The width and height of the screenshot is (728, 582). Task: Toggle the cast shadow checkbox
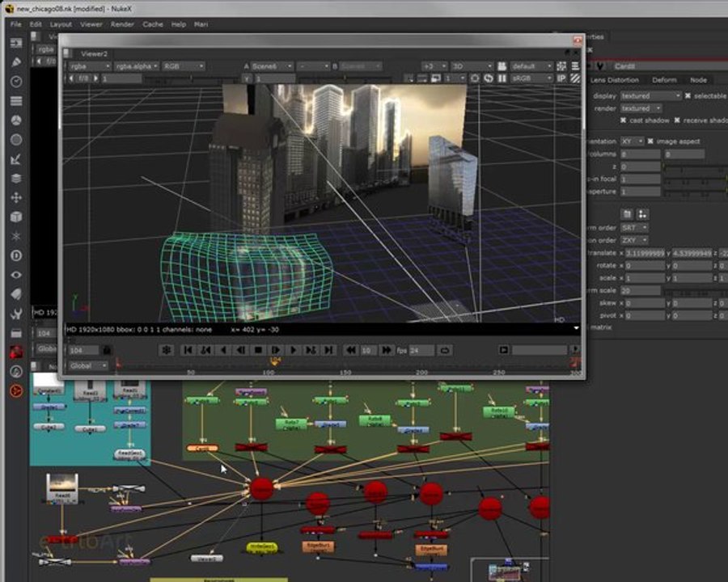coord(623,120)
